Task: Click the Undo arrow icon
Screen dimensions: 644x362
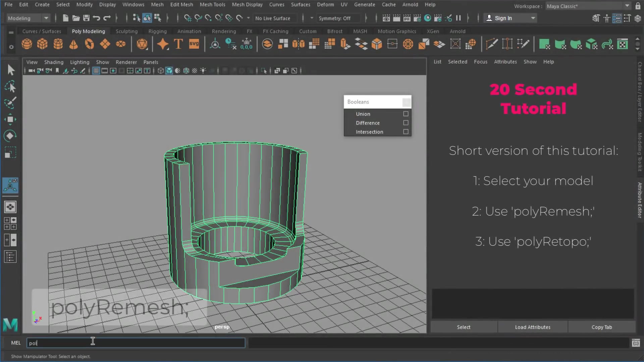Action: (97, 18)
